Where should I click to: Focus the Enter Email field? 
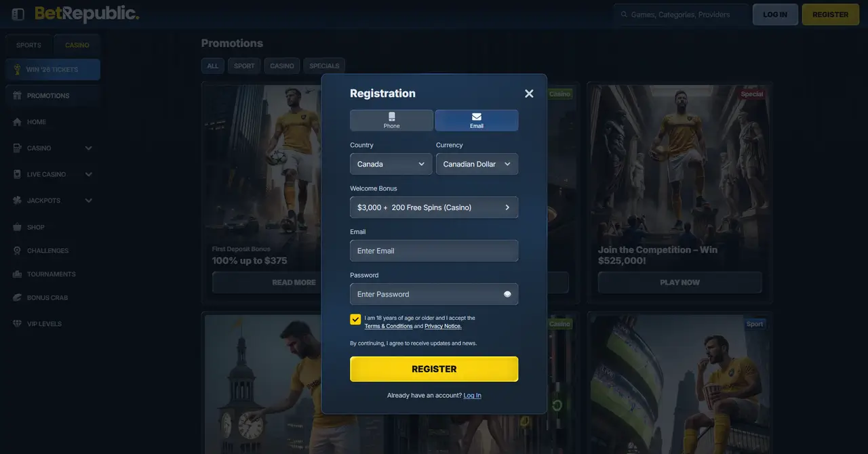pos(434,251)
